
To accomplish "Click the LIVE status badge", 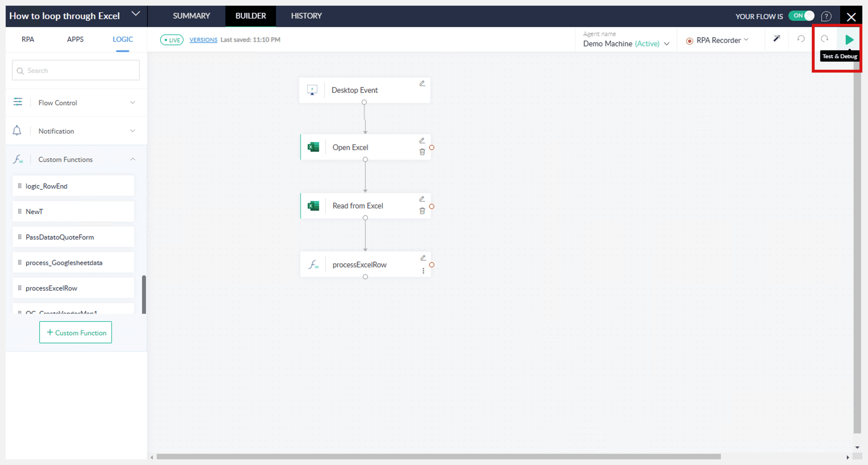I will click(x=172, y=40).
